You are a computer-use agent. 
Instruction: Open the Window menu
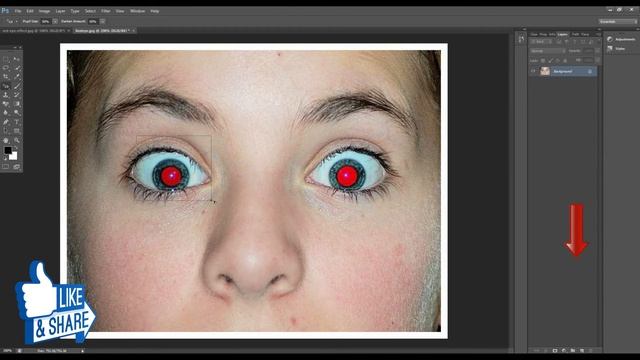[138, 11]
